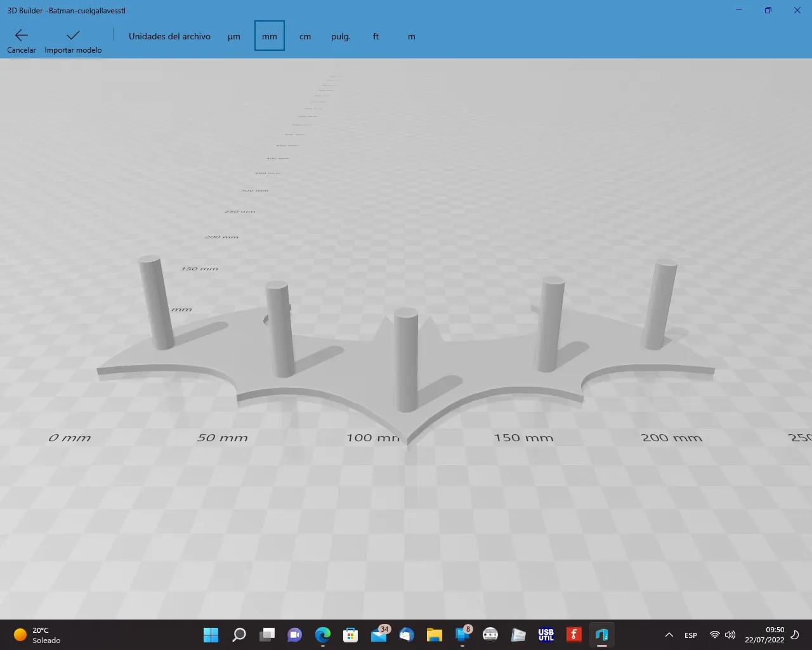Show hidden system tray icons
Image resolution: width=812 pixels, height=650 pixels.
click(x=669, y=635)
